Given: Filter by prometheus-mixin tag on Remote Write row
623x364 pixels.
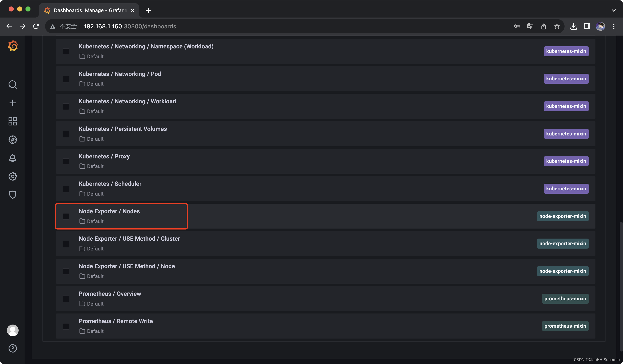Looking at the screenshot, I should coord(565,326).
